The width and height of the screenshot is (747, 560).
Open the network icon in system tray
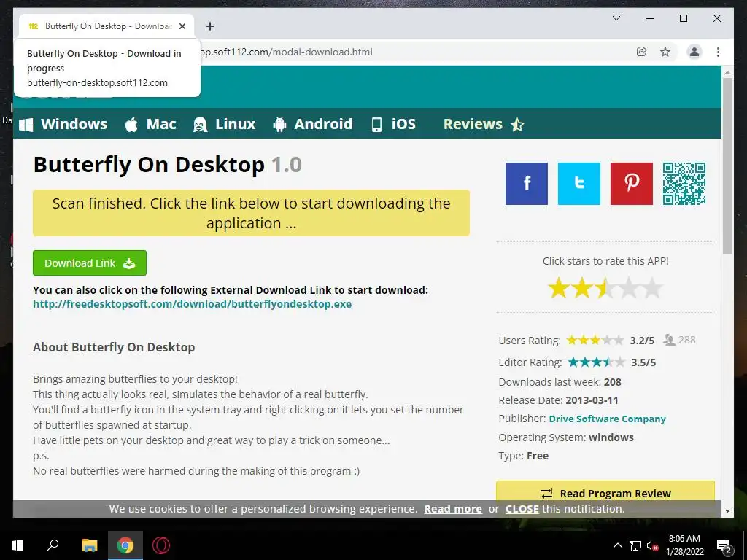coord(635,545)
